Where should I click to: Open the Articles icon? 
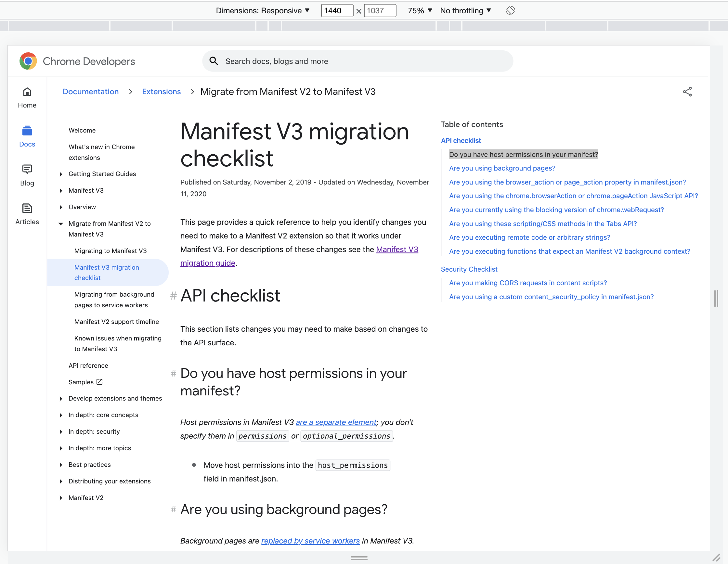coord(27,208)
